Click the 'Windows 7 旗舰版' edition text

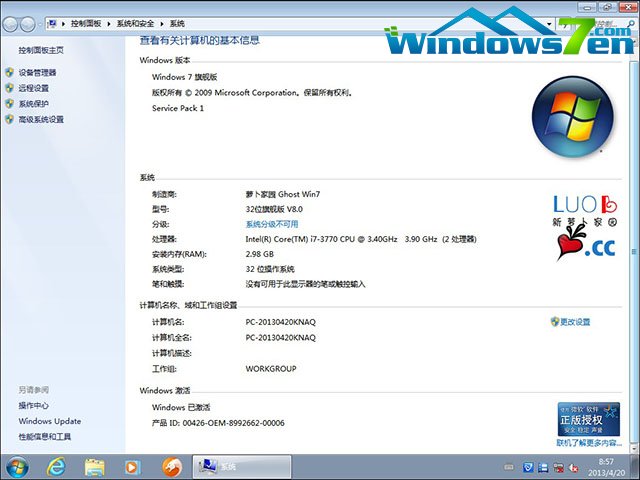coord(184,77)
